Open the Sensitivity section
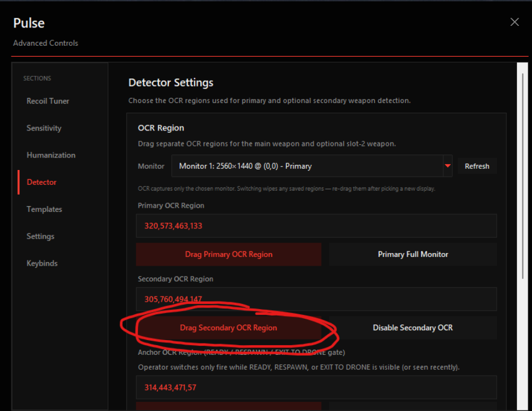Viewport: 532px width, 411px height. (x=44, y=128)
